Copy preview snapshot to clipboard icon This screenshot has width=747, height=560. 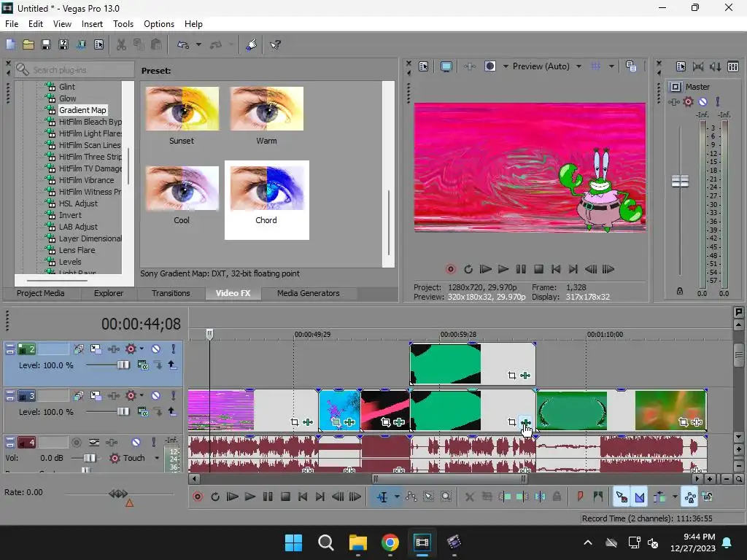pyautogui.click(x=631, y=66)
